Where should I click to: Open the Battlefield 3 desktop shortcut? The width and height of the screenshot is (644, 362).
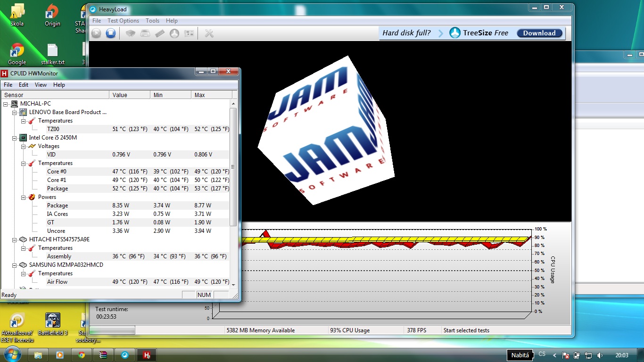pyautogui.click(x=52, y=324)
